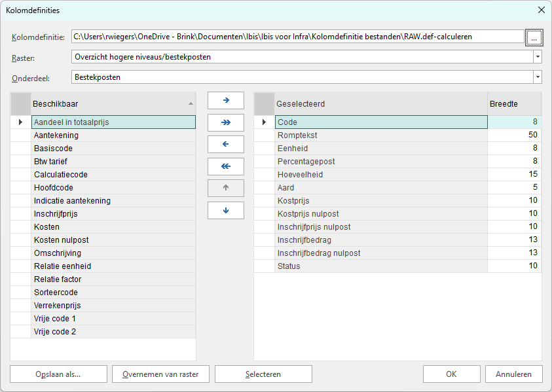Image resolution: width=552 pixels, height=392 pixels.
Task: Expand the Raster dropdown
Action: click(538, 57)
